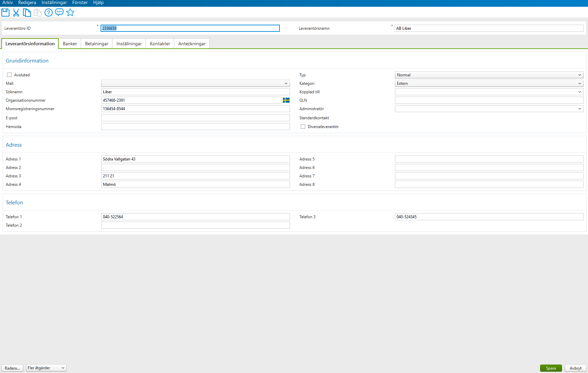Enable the Diverseleverantör checkbox

[x=303, y=126]
